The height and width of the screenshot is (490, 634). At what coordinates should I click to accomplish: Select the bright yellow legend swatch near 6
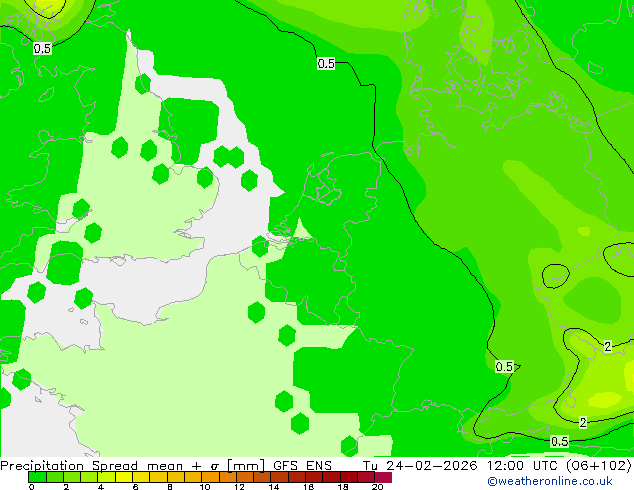[124, 477]
